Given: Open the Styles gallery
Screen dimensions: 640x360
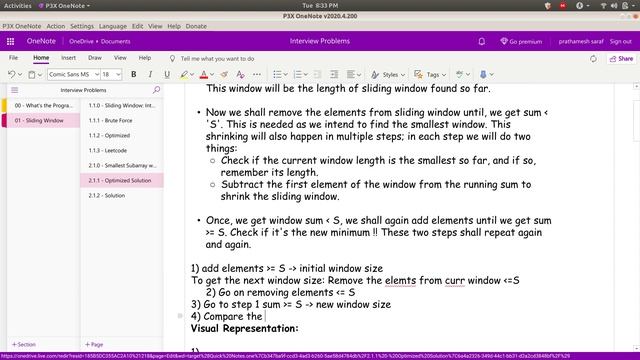Looking at the screenshot, I should pyautogui.click(x=388, y=74).
